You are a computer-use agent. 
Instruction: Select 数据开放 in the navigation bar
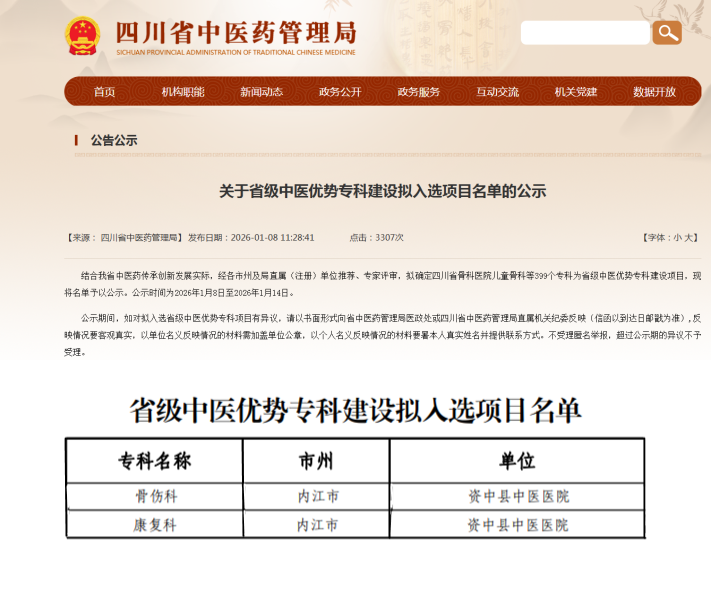[654, 92]
